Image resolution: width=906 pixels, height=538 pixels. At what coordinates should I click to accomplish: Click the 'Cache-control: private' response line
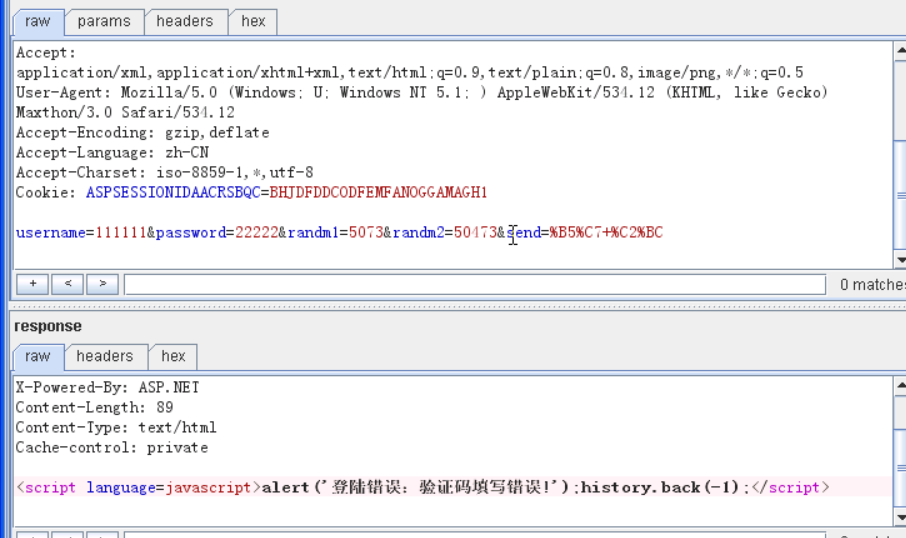pos(112,448)
